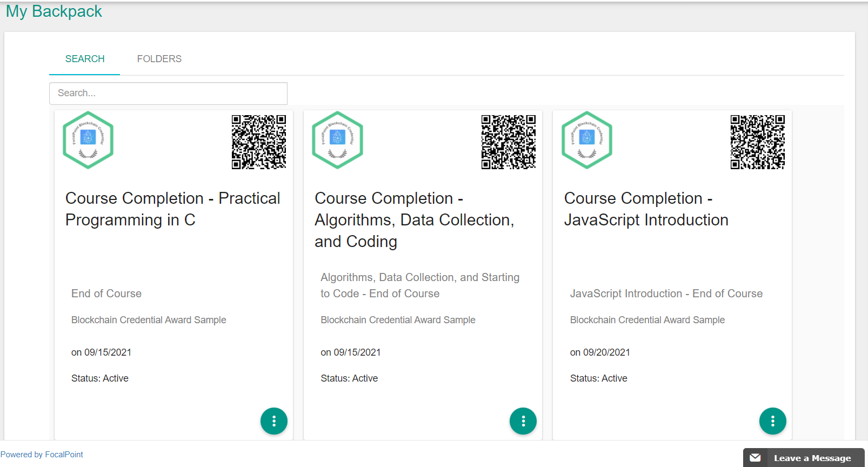Click the JavaScript Introduction - End of Course text

(666, 293)
